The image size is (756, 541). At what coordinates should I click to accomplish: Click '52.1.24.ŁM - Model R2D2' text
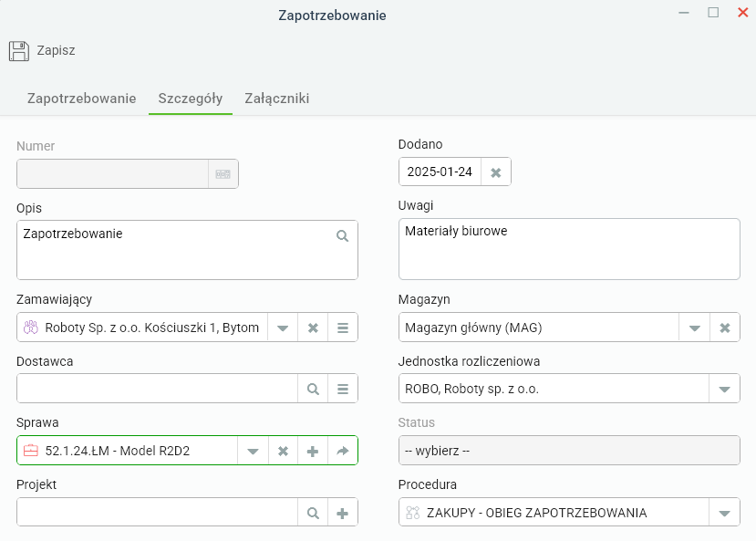click(x=117, y=451)
